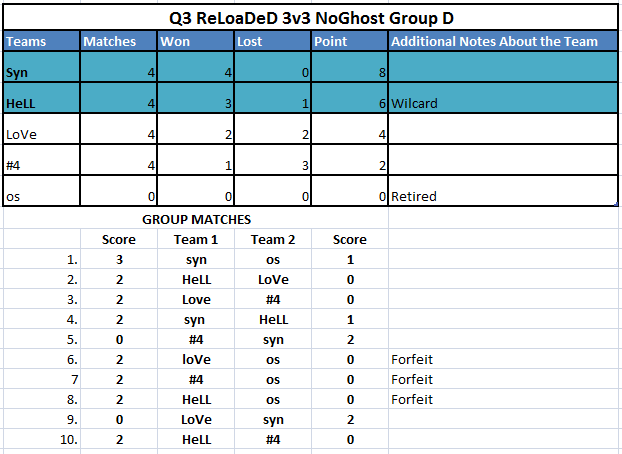Click the Team 2 column header
Viewport: 622px width, 454px height.
click(x=272, y=239)
